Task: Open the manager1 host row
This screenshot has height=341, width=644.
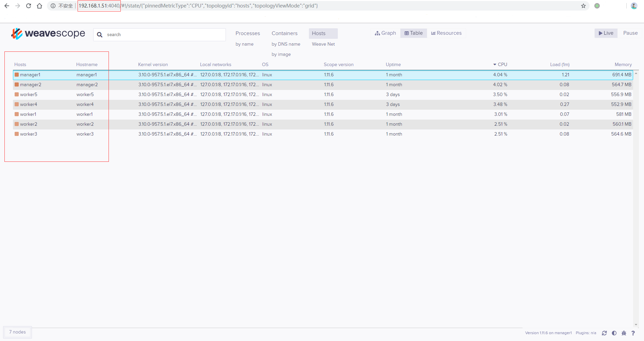Action: (323, 75)
